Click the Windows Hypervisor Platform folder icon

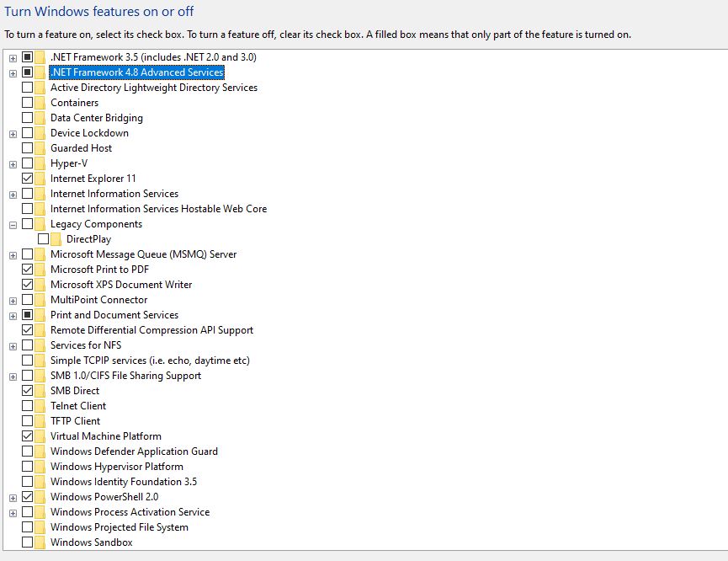click(40, 467)
